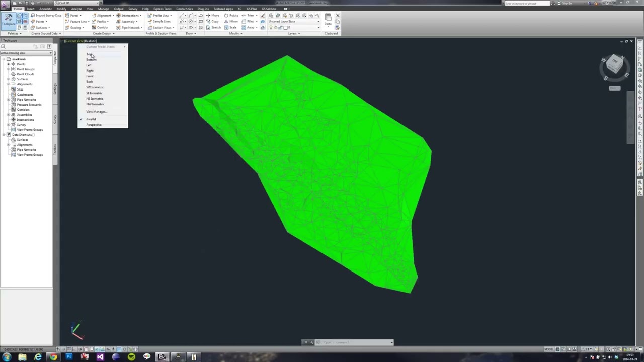Click the Stretch tool
Viewport: 644px width, 362px height.
point(212,28)
